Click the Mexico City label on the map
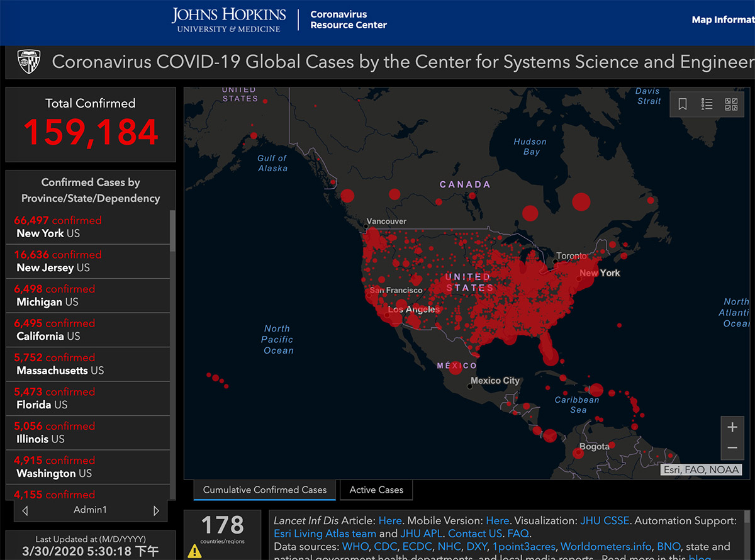Viewport: 755px width, 560px height. click(x=495, y=381)
